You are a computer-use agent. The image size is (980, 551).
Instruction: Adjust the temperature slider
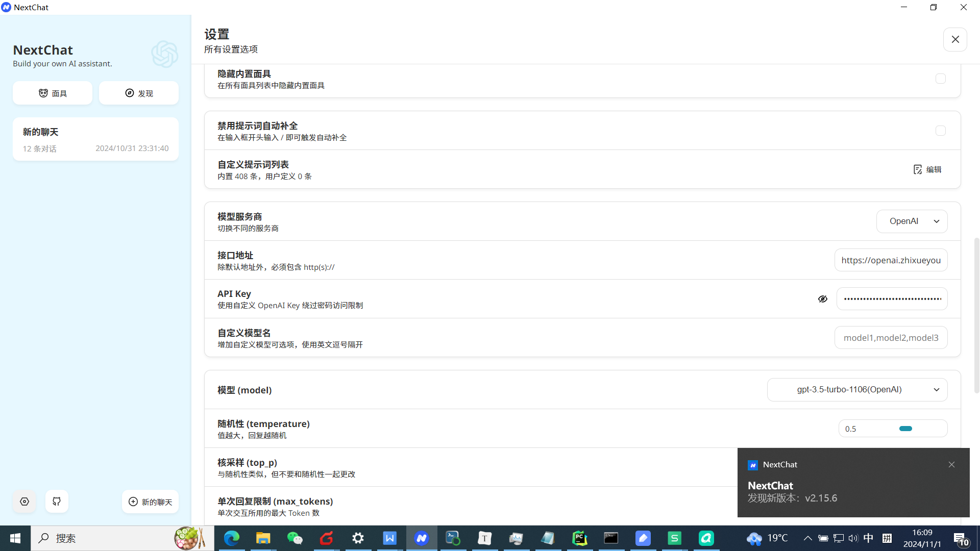point(905,429)
